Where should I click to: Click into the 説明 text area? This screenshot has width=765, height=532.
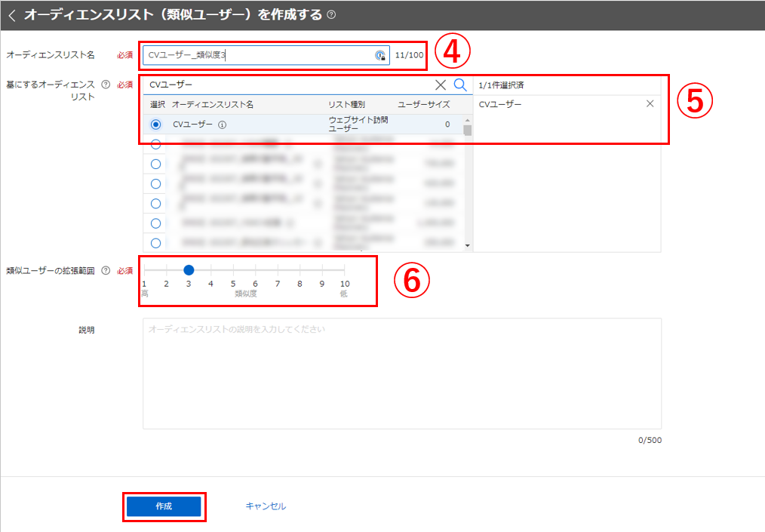401,374
